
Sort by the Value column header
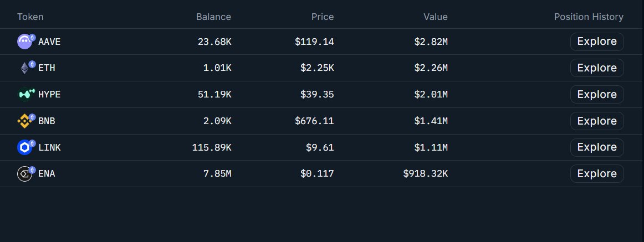[x=435, y=17]
